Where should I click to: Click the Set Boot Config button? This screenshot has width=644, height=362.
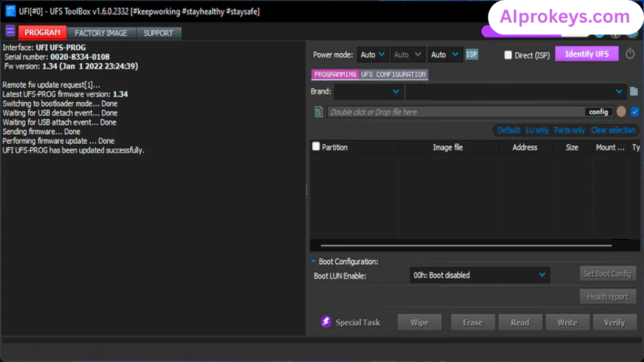point(608,273)
